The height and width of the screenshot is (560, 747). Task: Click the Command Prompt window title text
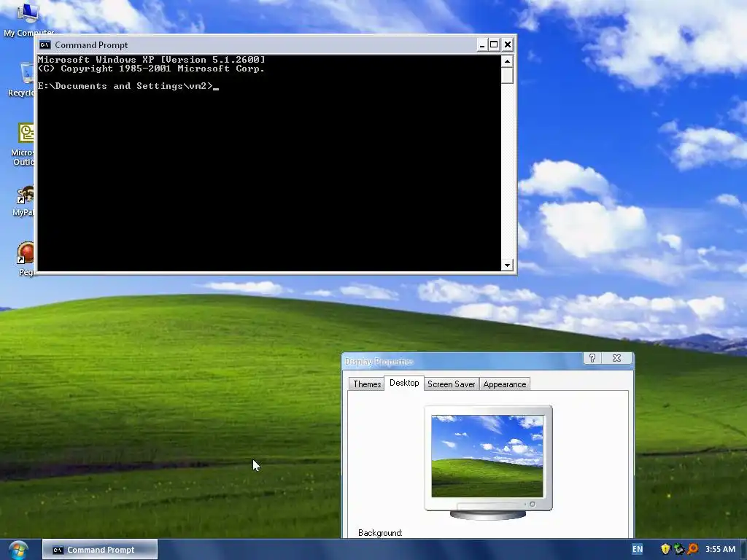[91, 44]
